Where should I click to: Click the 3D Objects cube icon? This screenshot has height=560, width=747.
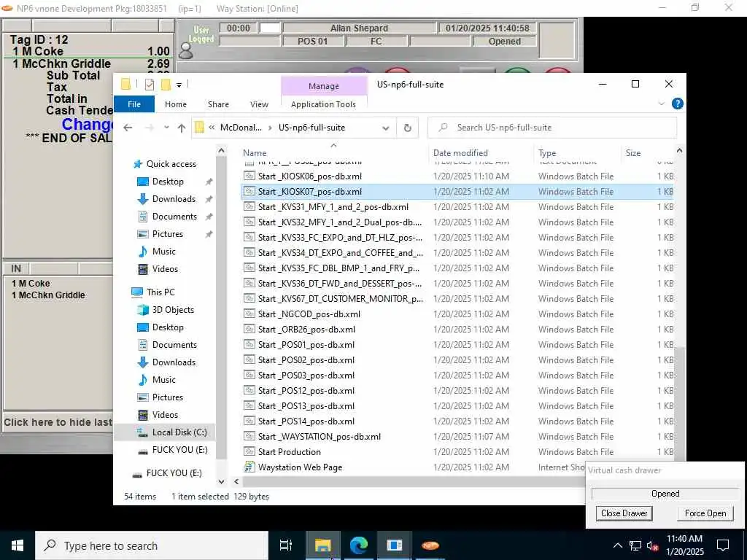tap(142, 309)
